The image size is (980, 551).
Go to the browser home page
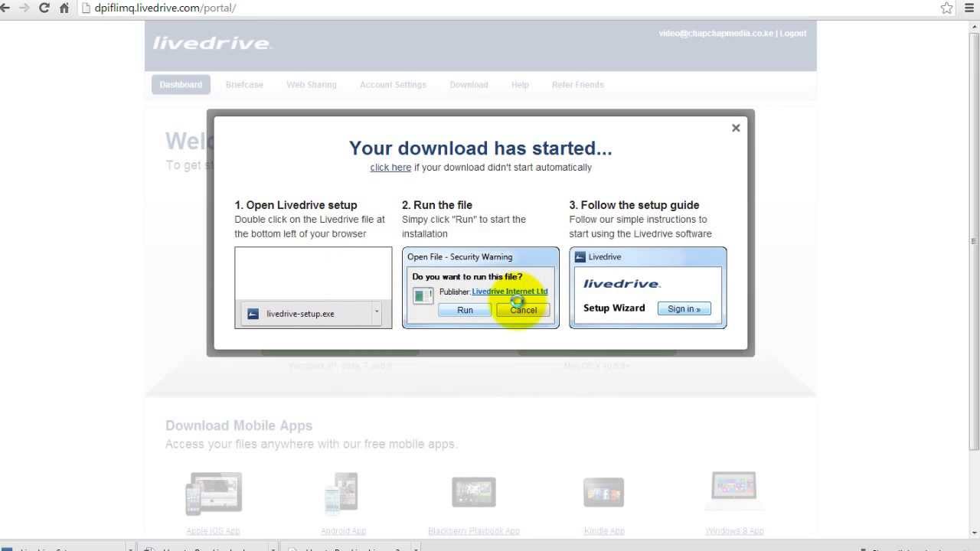click(64, 8)
